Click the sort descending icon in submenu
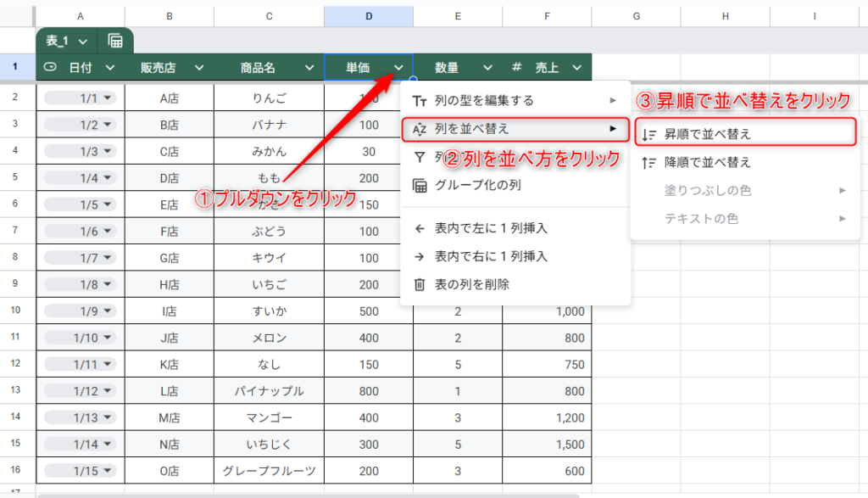 click(x=648, y=162)
